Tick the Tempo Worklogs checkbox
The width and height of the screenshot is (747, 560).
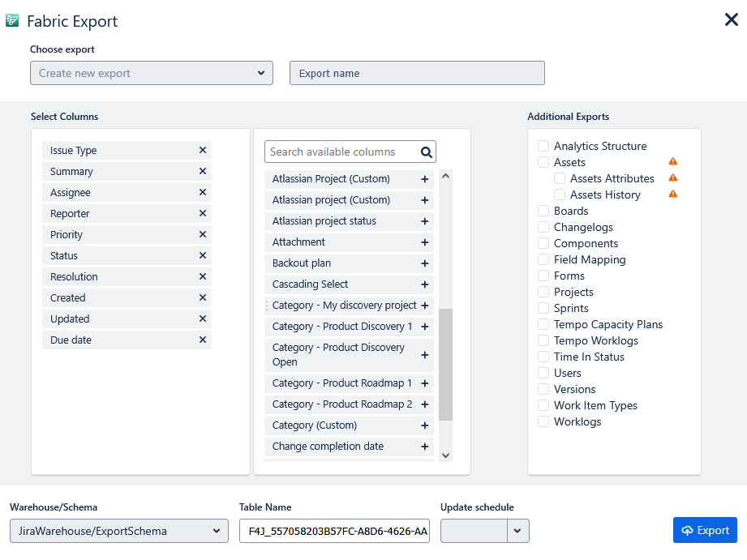pyautogui.click(x=543, y=341)
